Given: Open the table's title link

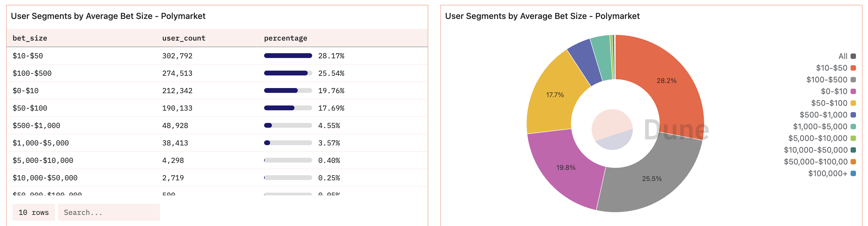Looking at the screenshot, I should click(108, 16).
